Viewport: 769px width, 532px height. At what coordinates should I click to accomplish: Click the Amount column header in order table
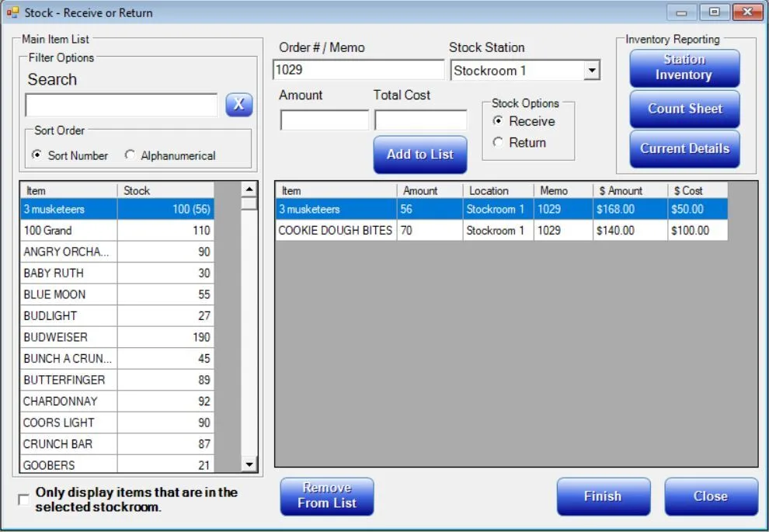pyautogui.click(x=430, y=190)
